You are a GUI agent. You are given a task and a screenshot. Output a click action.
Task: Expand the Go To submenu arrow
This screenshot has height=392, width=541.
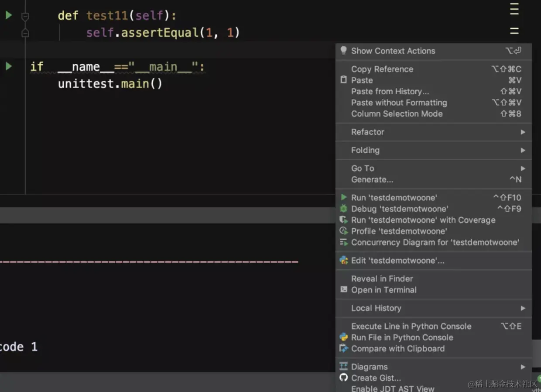[523, 168]
